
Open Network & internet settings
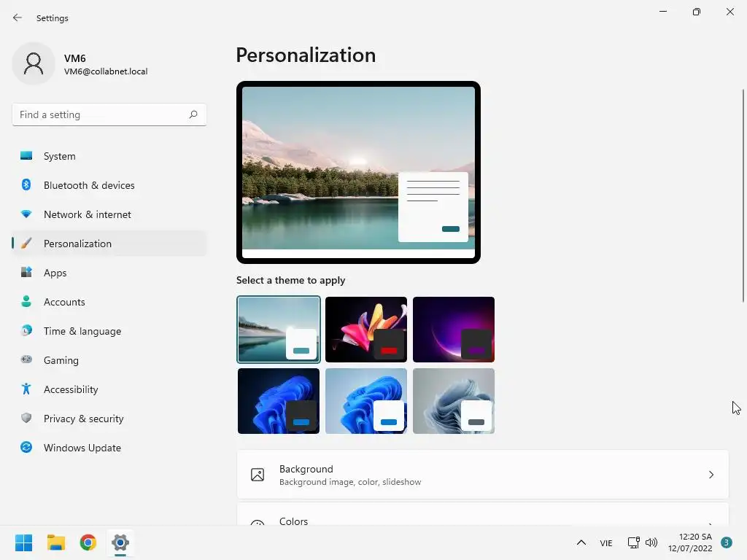click(109, 214)
